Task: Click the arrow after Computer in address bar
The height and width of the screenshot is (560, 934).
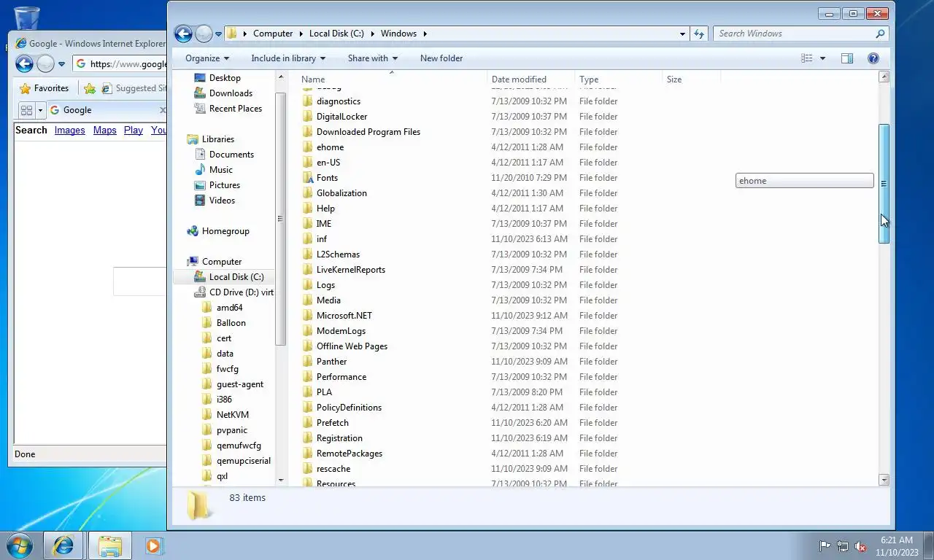Action: tap(301, 34)
